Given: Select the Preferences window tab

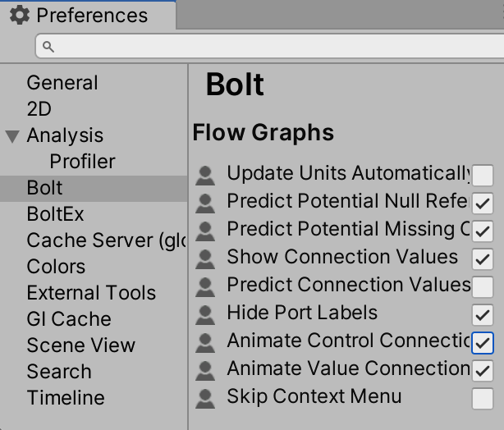Looking at the screenshot, I should click(88, 15).
